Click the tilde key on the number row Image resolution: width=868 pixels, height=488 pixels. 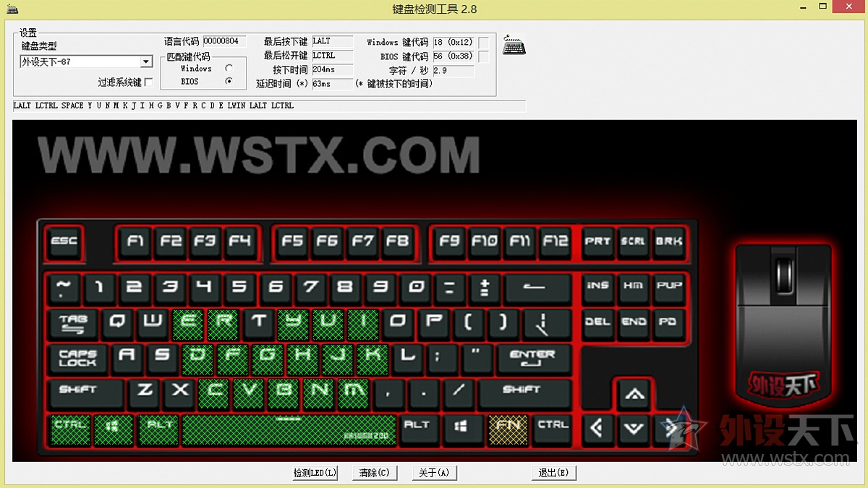click(x=65, y=289)
